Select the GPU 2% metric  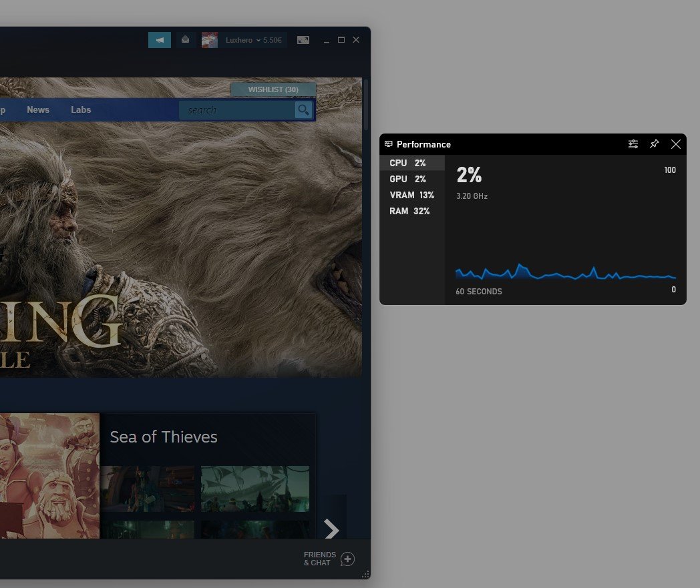[412, 179]
